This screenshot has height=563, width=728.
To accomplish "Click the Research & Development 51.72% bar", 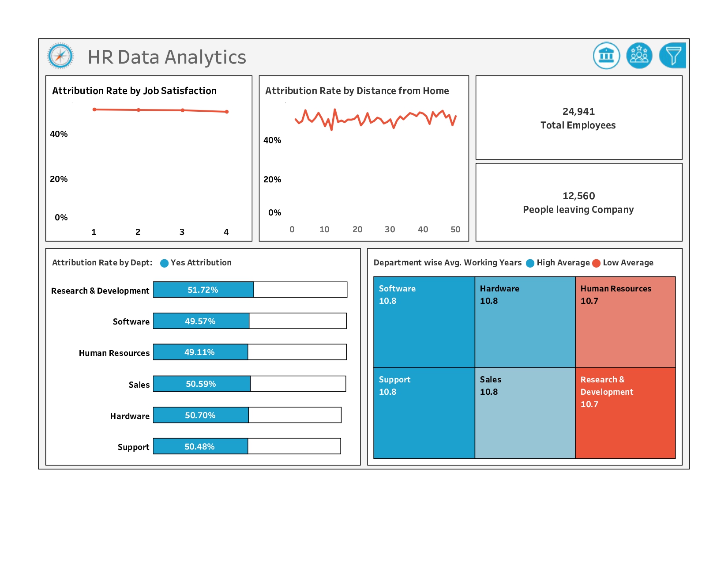I will [x=203, y=290].
